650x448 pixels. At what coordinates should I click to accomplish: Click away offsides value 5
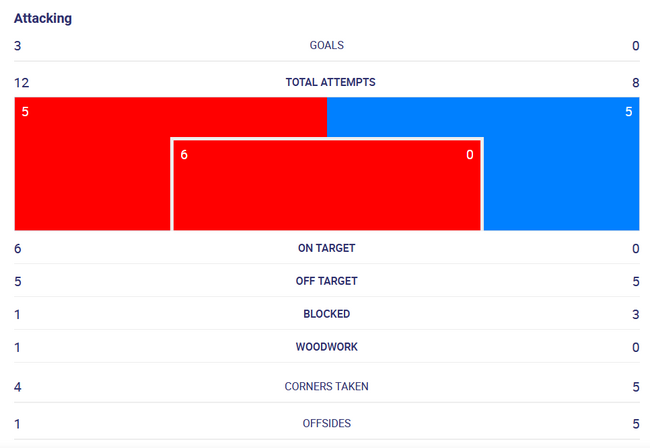[x=636, y=424]
